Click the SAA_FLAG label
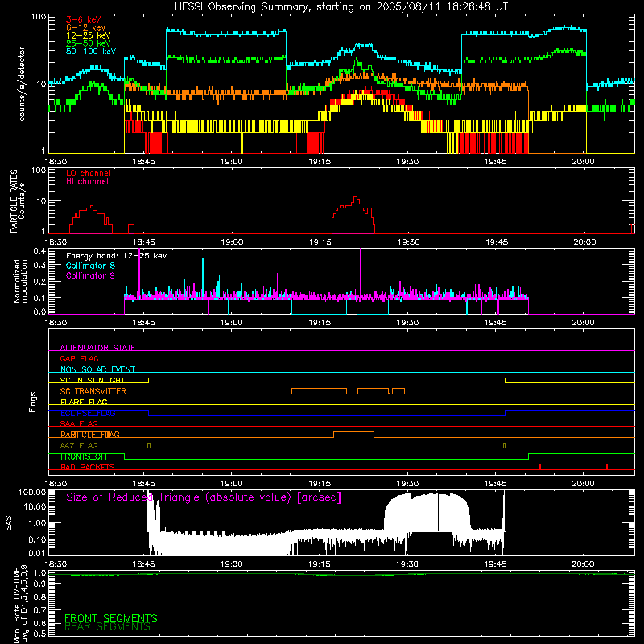Image resolution: width=644 pixels, height=644 pixels. [x=79, y=423]
